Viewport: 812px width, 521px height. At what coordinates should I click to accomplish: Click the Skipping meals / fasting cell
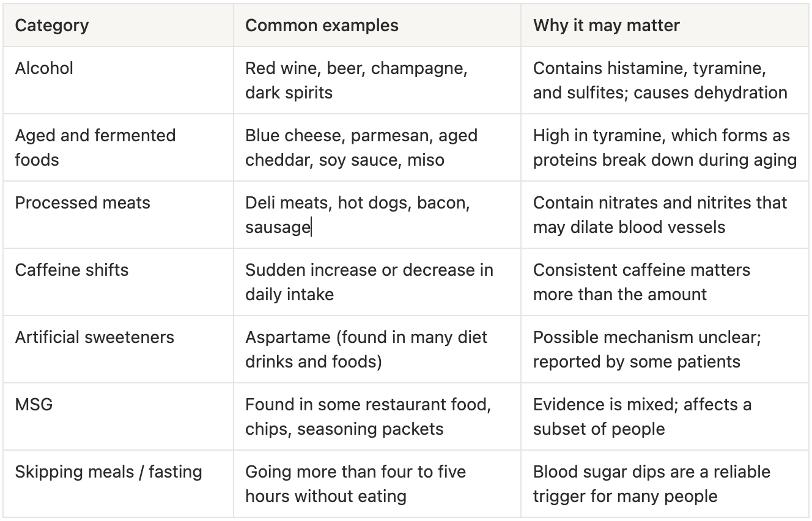coord(118,484)
